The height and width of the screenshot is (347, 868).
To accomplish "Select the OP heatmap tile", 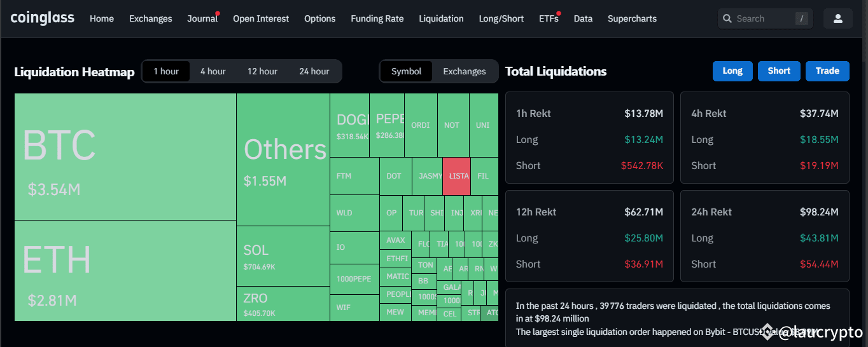I will point(391,213).
